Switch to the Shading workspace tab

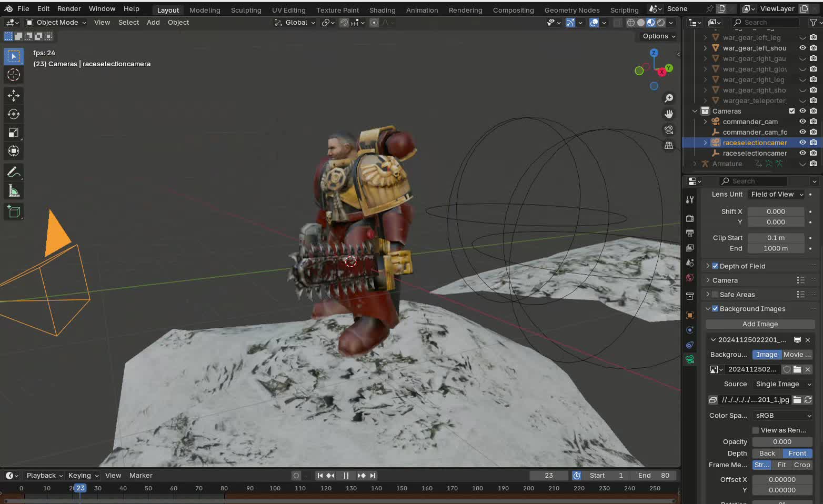382,9
